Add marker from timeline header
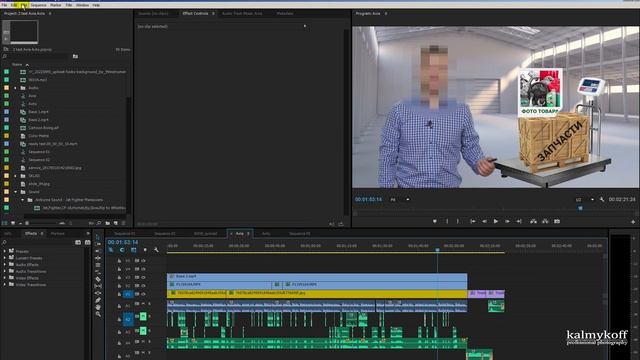 (145, 250)
